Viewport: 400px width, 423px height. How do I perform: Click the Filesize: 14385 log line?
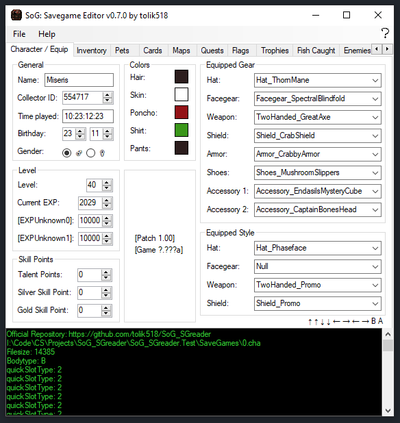[31, 352]
